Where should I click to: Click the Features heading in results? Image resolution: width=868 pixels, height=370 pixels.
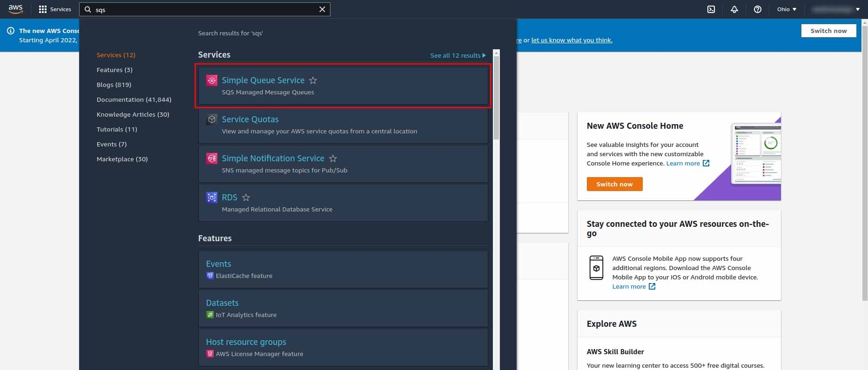pos(215,238)
